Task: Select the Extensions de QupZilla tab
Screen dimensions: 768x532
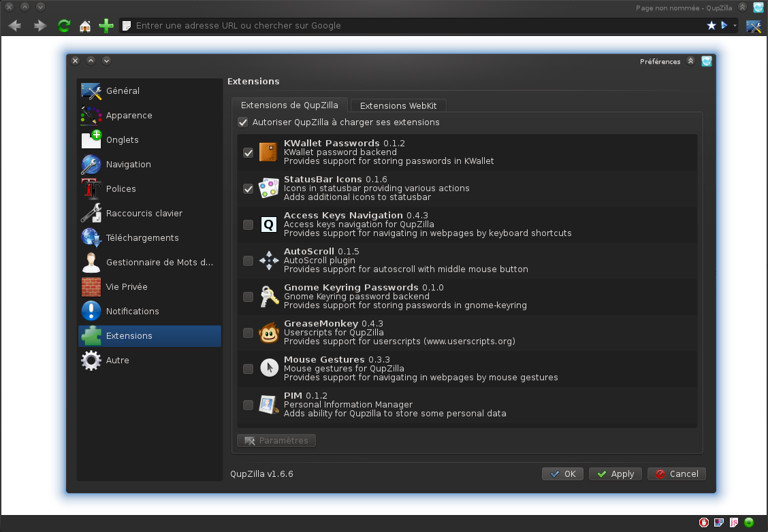Action: (x=289, y=105)
